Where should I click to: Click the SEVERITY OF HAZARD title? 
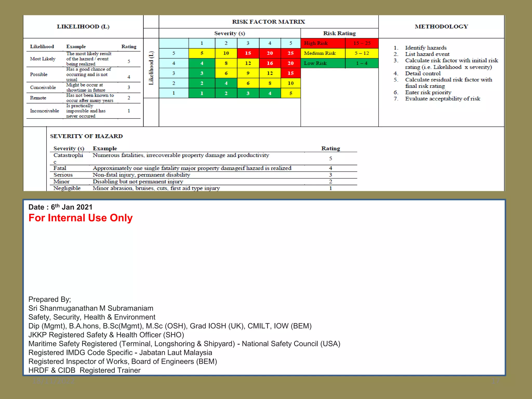click(x=86, y=136)
